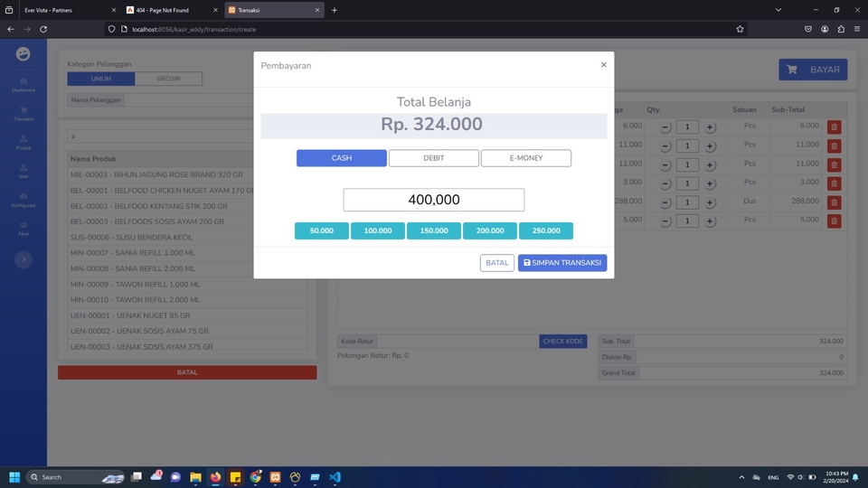Increase quantity of the 6.000 row
Image resolution: width=868 pixels, height=488 pixels.
tap(709, 127)
